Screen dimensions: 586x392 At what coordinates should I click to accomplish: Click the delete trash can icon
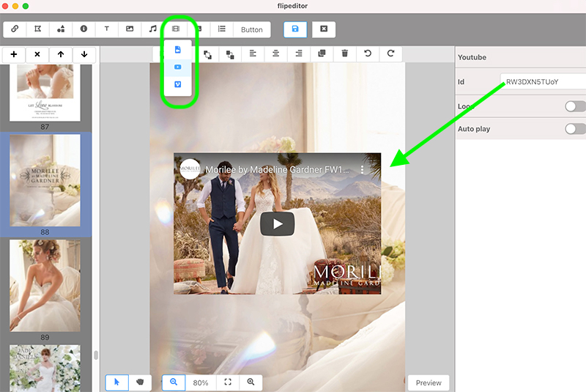pos(345,53)
